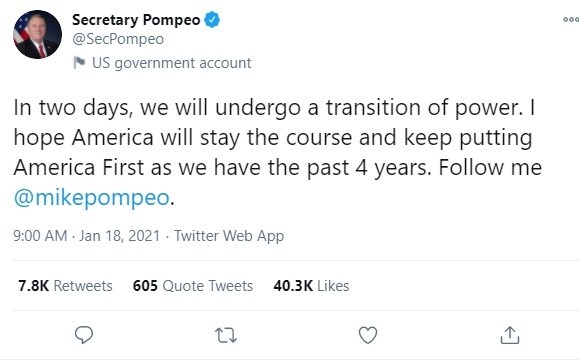Click the tweet body text about transition
The image size is (579, 360).
[278, 152]
